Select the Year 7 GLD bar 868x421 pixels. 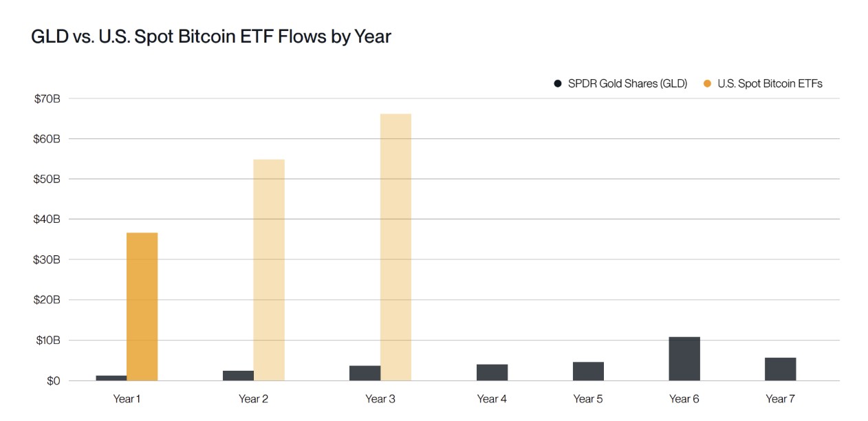tap(780, 369)
